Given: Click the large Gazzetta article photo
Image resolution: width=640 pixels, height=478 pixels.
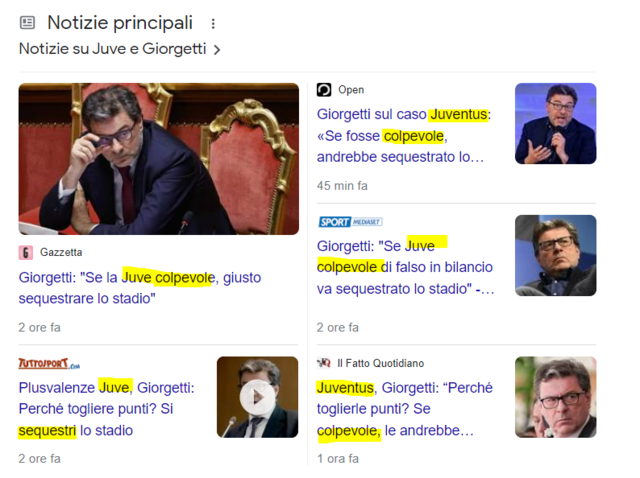Looking at the screenshot, I should click(x=158, y=159).
